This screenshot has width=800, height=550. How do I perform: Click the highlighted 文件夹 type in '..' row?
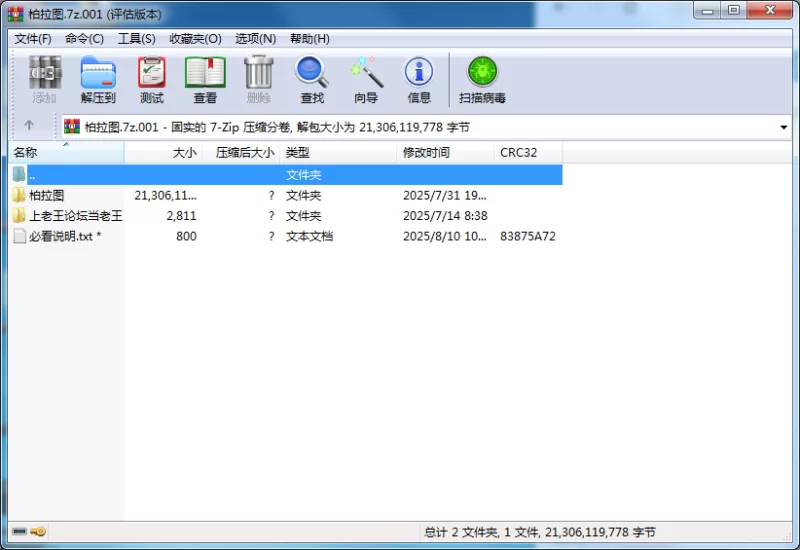click(304, 175)
